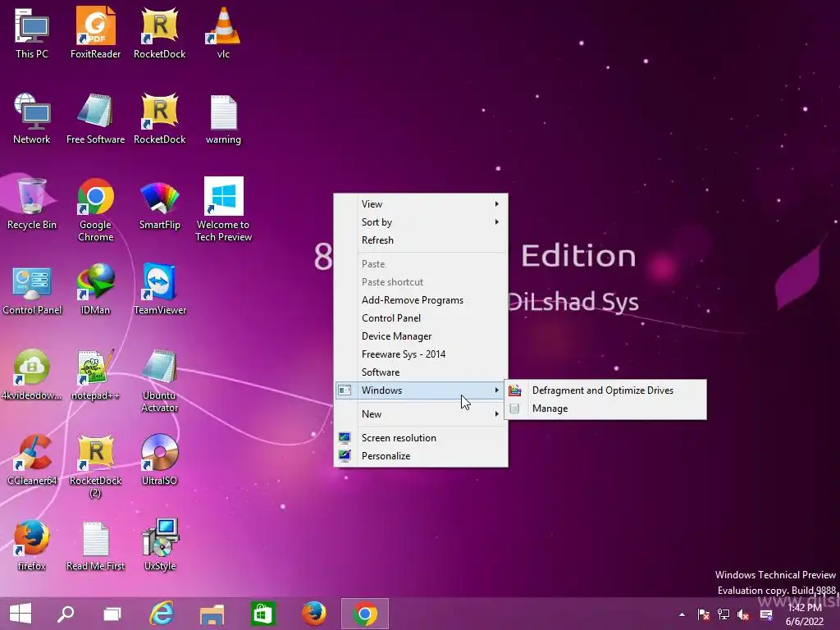
Task: Launch Google Chrome desktop shortcut
Action: pos(95,209)
